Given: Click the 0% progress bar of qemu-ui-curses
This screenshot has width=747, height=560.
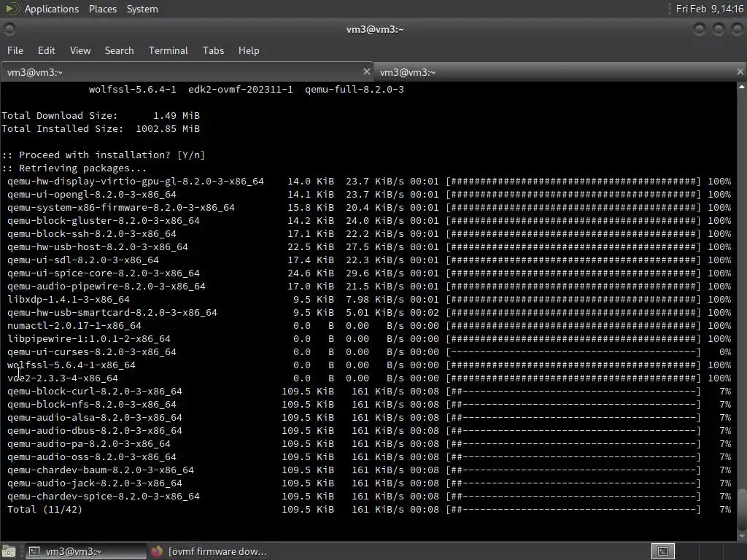Looking at the screenshot, I should [573, 352].
